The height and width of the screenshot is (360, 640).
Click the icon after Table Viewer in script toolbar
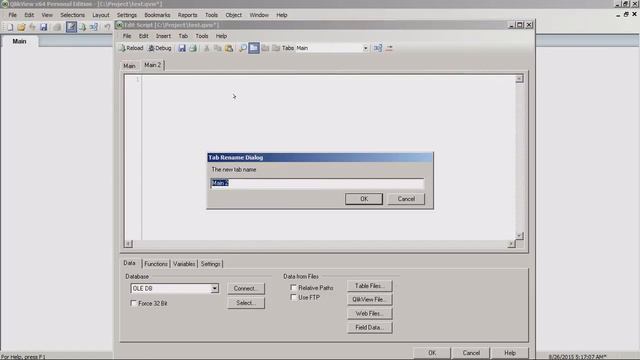(x=389, y=48)
